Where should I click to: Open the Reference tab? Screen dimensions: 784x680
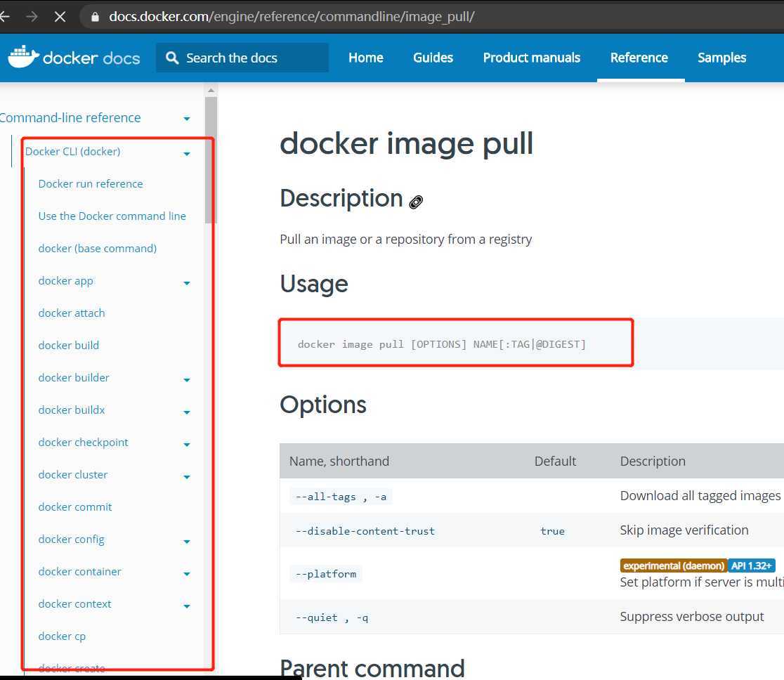[639, 58]
